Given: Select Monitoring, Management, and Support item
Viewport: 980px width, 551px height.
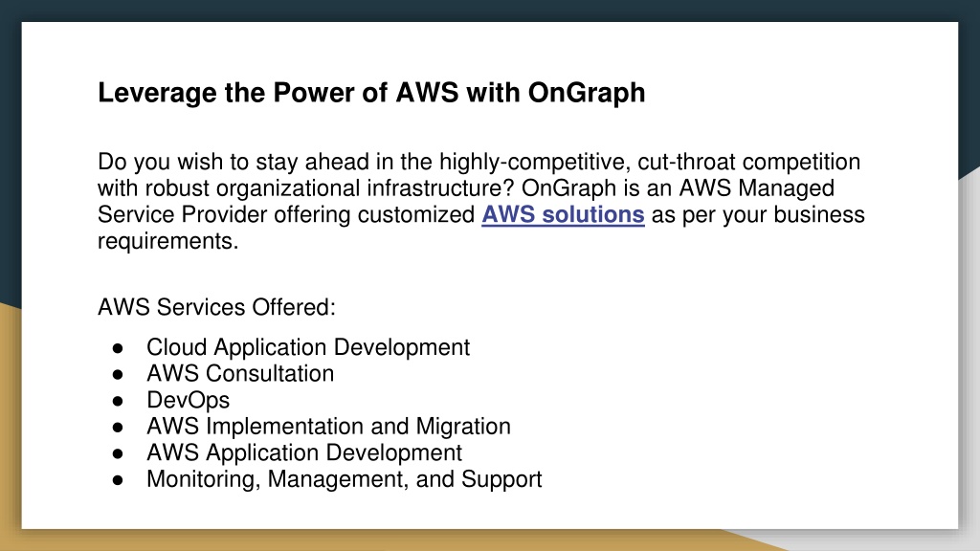Looking at the screenshot, I should [x=344, y=479].
